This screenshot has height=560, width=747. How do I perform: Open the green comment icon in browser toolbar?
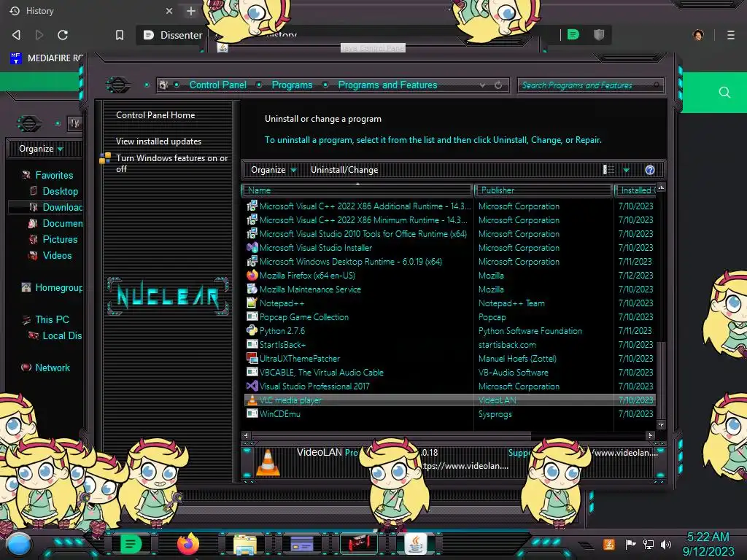pyautogui.click(x=573, y=34)
